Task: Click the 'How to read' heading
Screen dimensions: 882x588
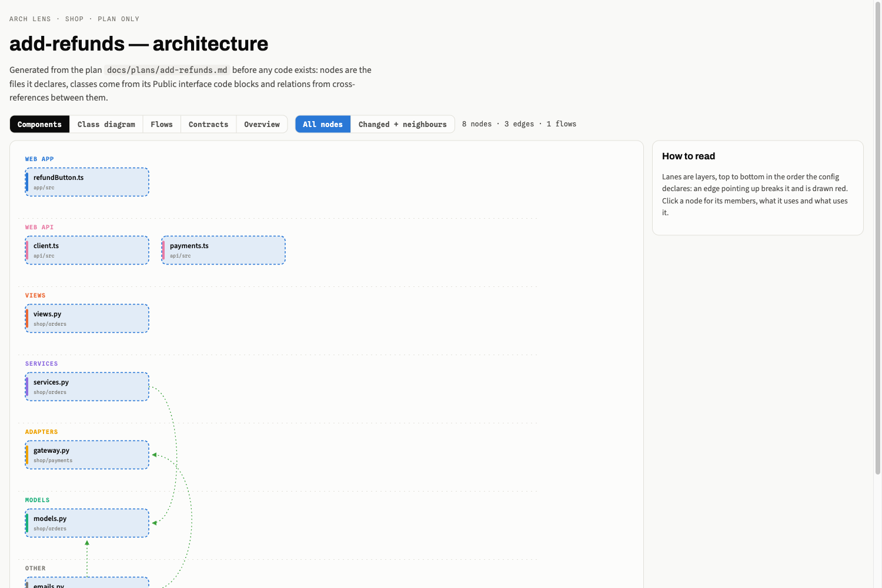Action: tap(689, 156)
